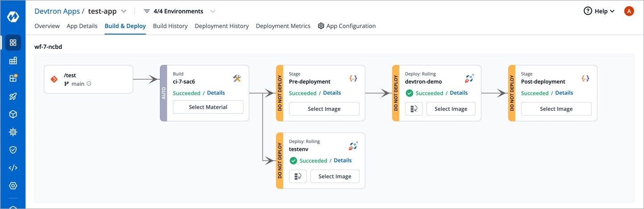The width and height of the screenshot is (644, 209).
Task: Open Details link on Post-deployment stage
Action: [565, 93]
